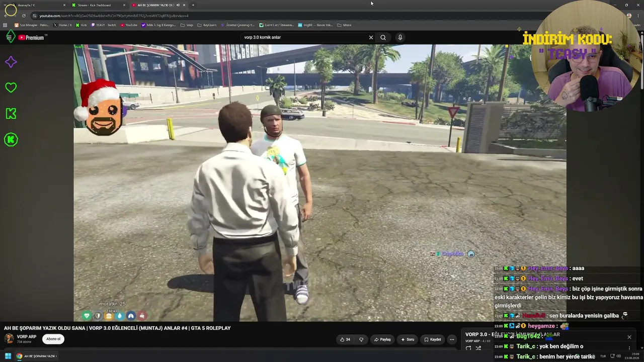Click the video title text

coord(117,328)
